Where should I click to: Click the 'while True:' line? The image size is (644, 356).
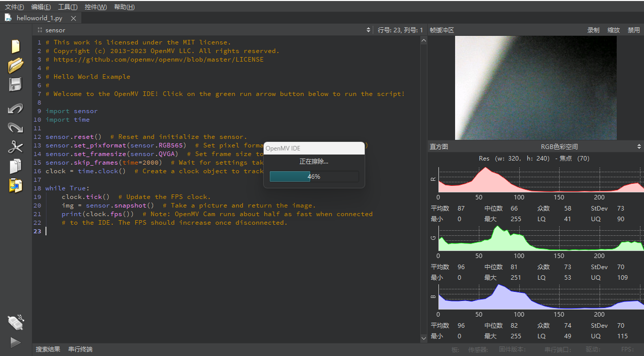(x=68, y=188)
